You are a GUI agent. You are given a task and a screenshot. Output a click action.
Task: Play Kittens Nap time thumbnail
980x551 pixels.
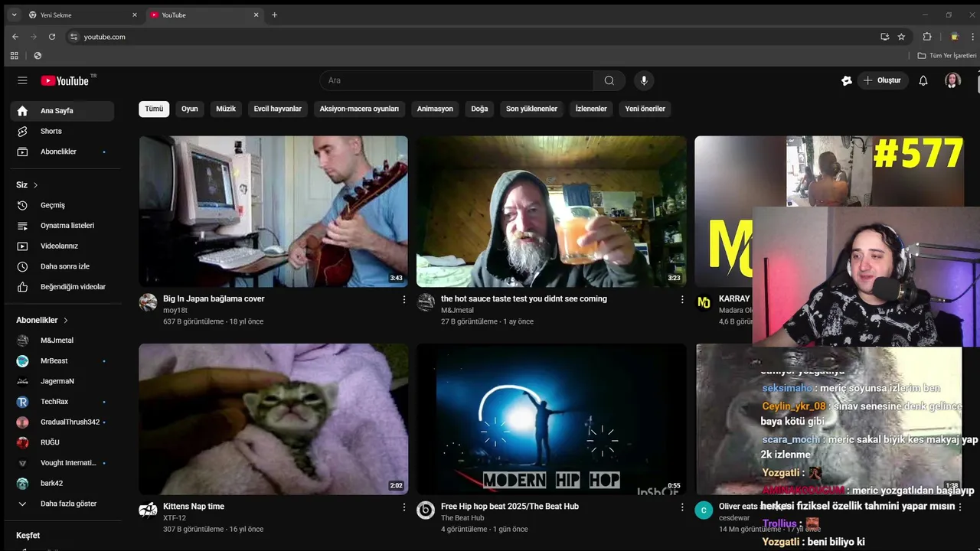pyautogui.click(x=273, y=419)
